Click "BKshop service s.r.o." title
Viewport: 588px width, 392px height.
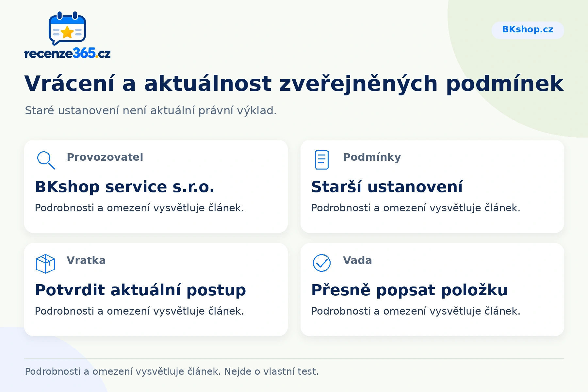(x=125, y=187)
